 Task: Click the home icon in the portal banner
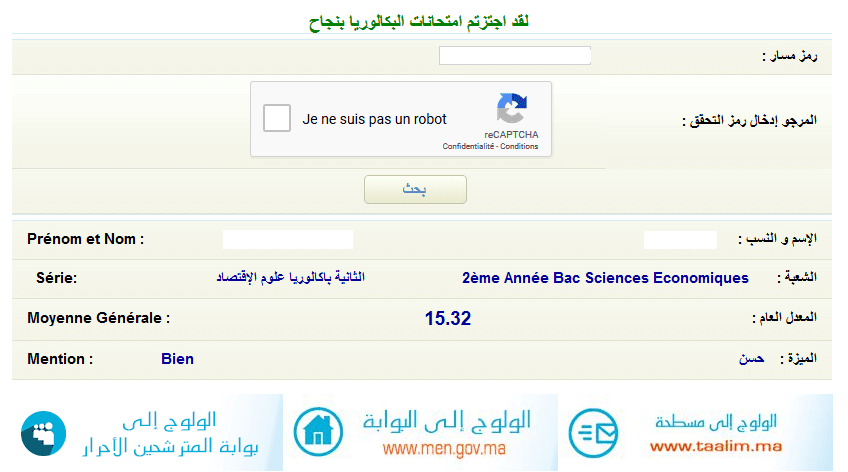[318, 432]
